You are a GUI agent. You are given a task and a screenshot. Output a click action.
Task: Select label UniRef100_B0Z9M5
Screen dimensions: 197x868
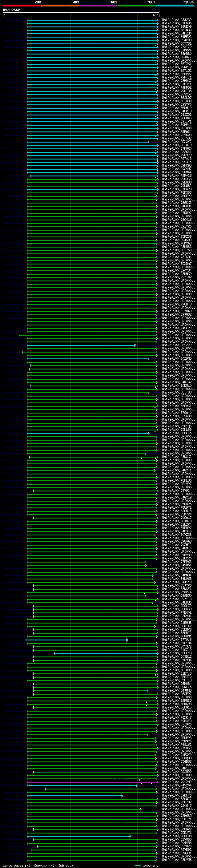[x=177, y=358]
